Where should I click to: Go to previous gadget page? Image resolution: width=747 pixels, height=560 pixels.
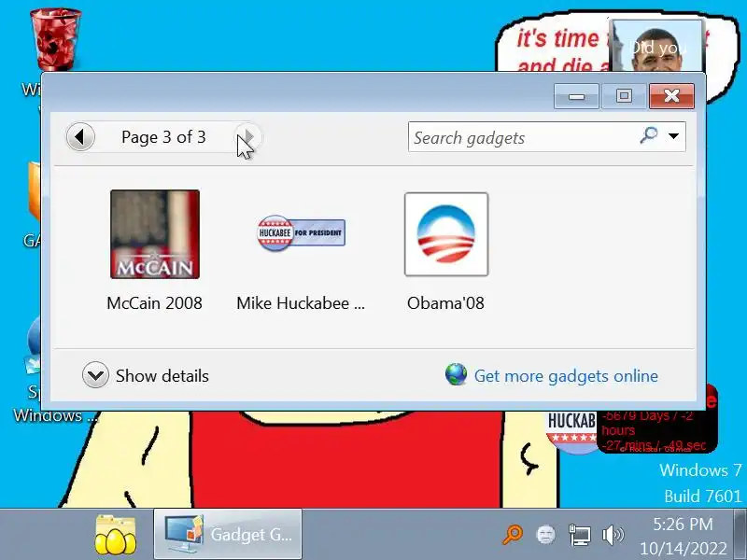coord(80,137)
